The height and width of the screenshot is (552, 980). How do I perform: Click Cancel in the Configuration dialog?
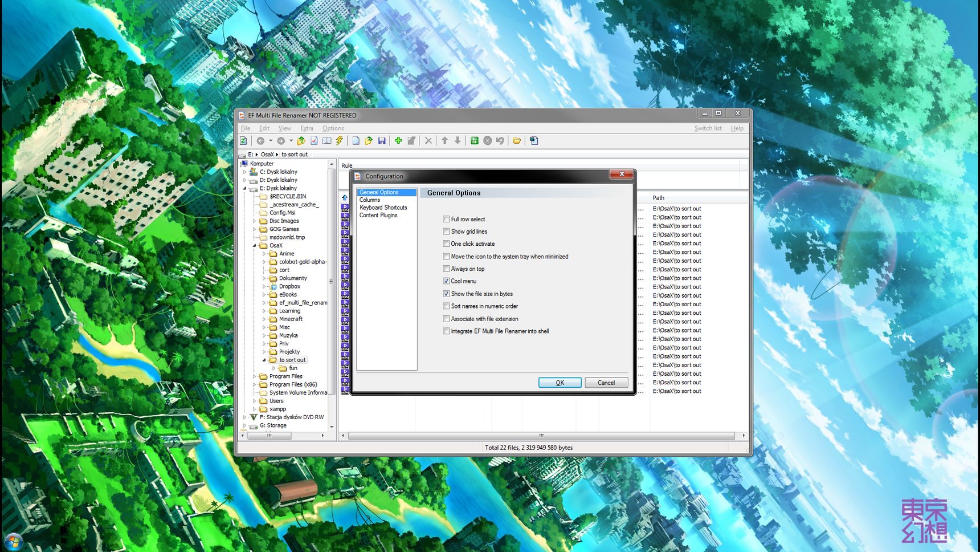(606, 383)
